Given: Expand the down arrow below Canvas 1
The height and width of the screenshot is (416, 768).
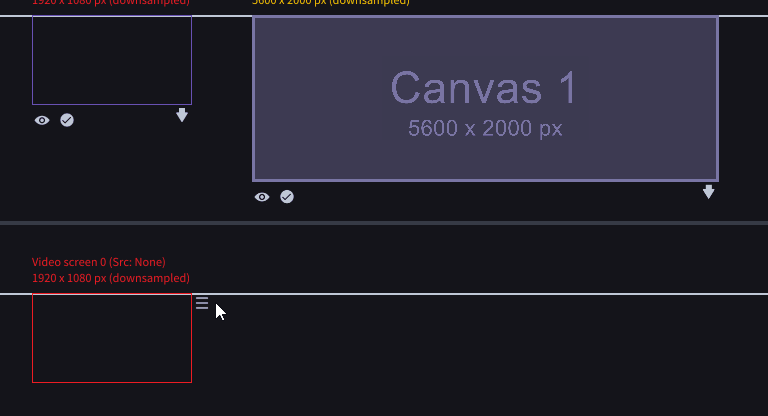Looking at the screenshot, I should pyautogui.click(x=709, y=192).
